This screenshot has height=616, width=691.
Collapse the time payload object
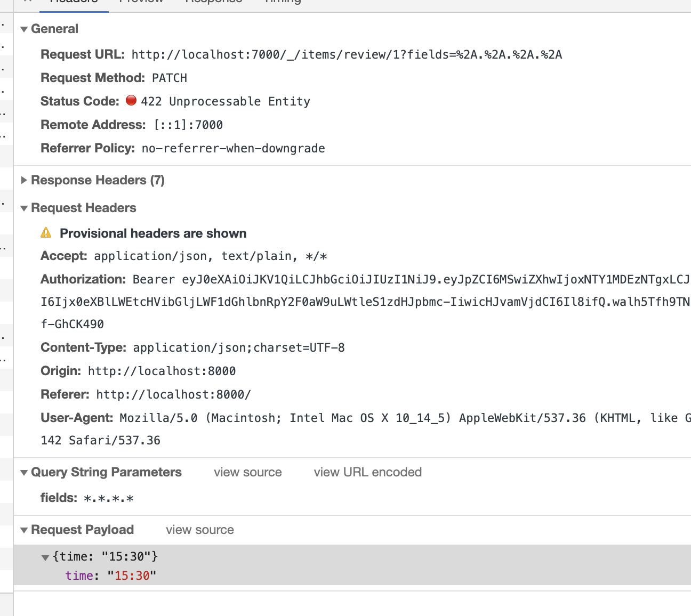46,557
